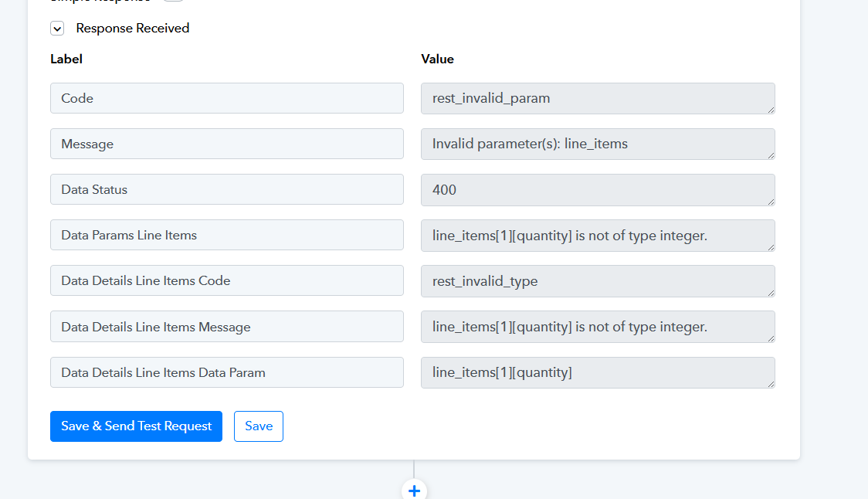Click the rest_invalid_param value box
This screenshot has height=499, width=868.
tap(598, 99)
